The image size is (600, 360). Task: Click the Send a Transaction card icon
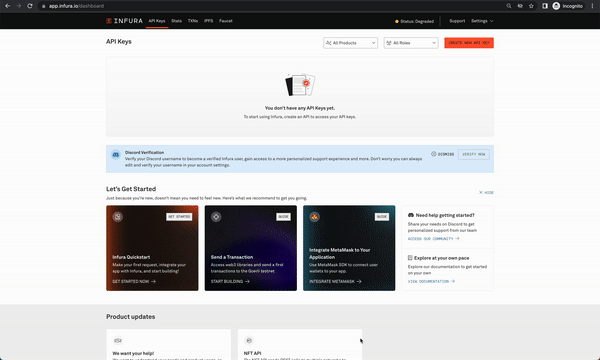pyautogui.click(x=216, y=217)
